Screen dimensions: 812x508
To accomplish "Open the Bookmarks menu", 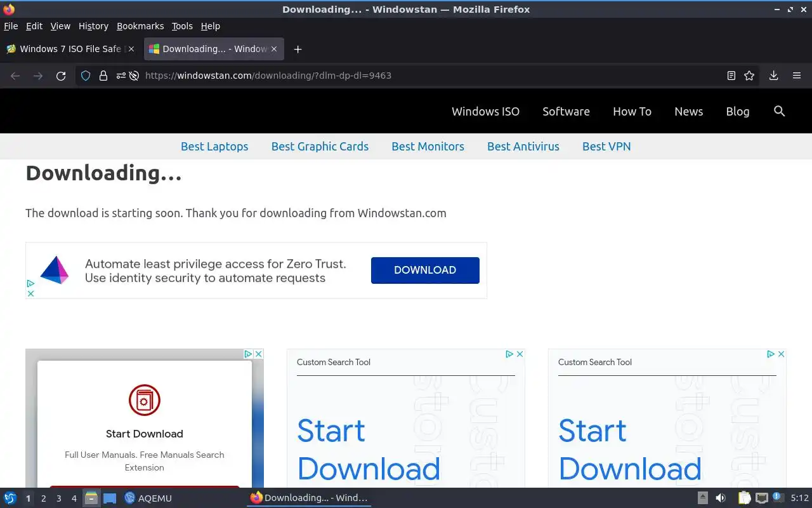I will [x=140, y=26].
